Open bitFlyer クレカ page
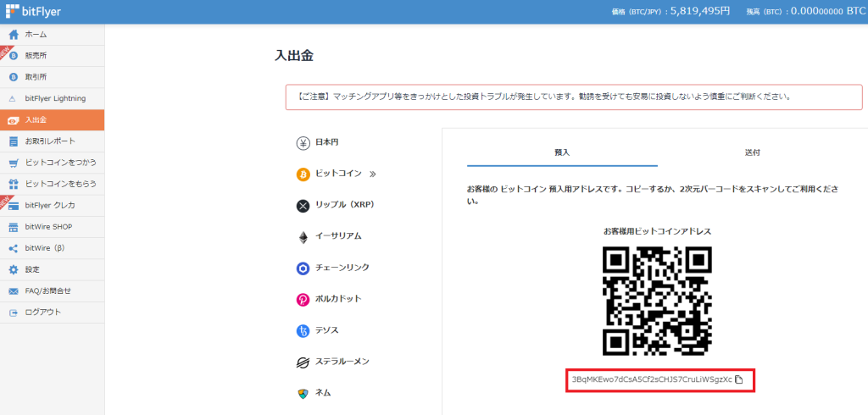The height and width of the screenshot is (415, 868). click(x=52, y=205)
